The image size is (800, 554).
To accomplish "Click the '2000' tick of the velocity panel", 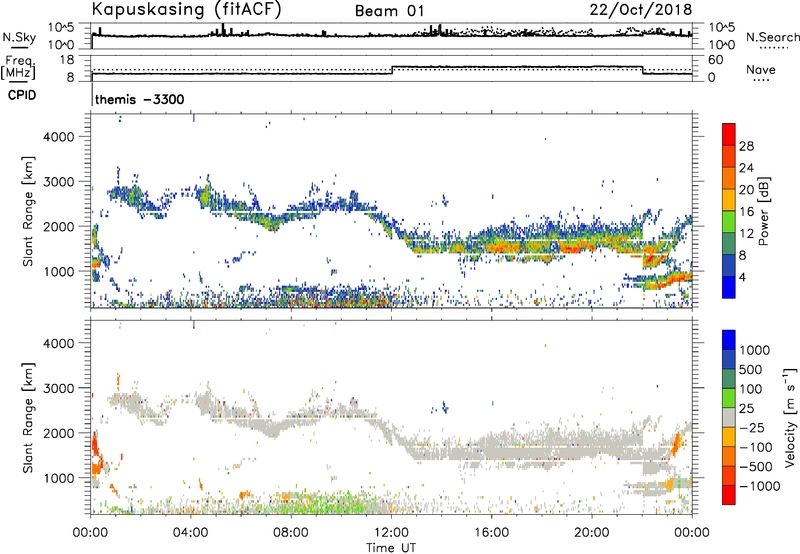I will 58,433.
